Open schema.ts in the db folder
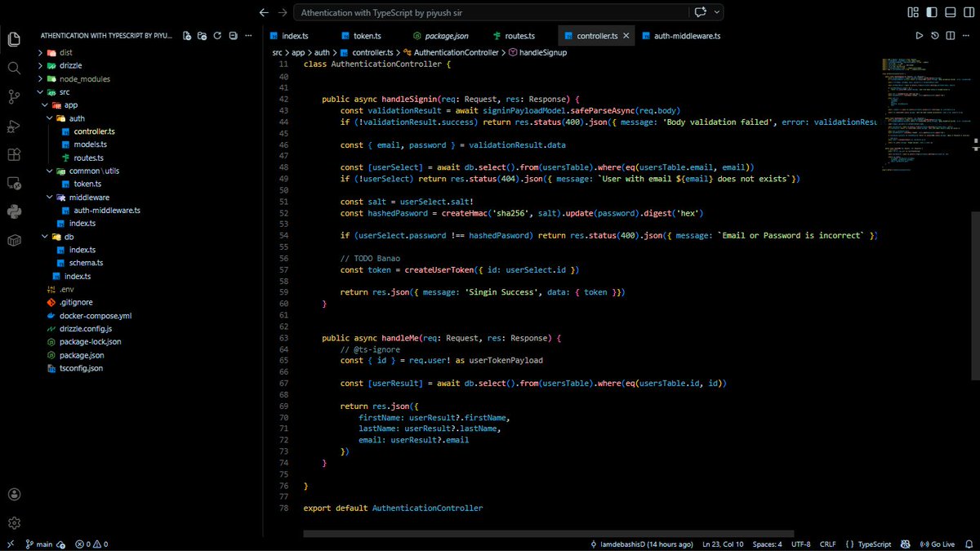The width and height of the screenshot is (980, 551). (80, 263)
